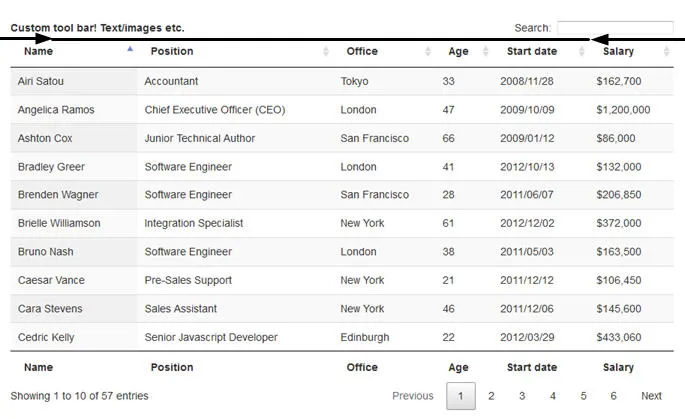Select the Cedric Kelly row
Viewport: 685px width, 419px height.
[341, 337]
